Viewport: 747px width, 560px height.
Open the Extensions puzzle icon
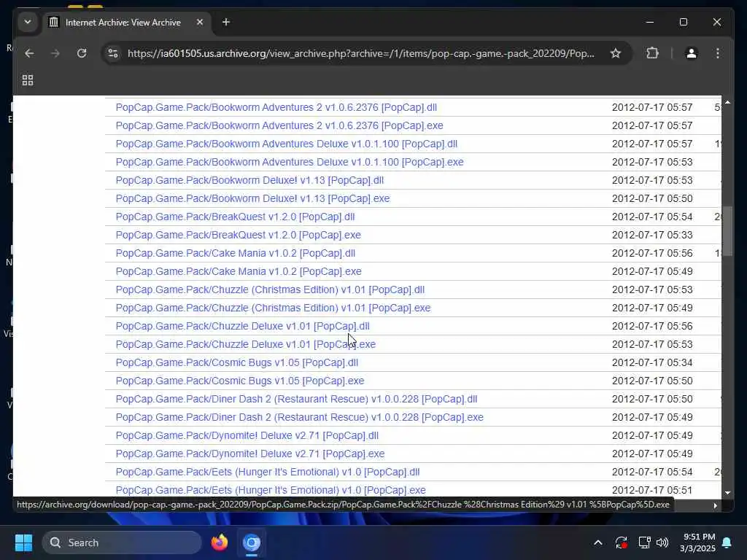point(652,53)
